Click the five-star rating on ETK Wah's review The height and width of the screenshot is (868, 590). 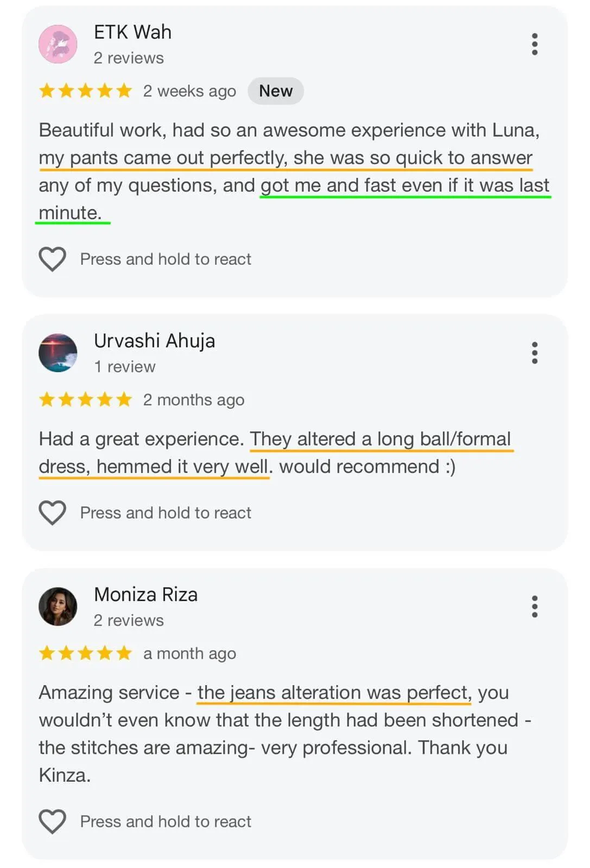click(86, 91)
